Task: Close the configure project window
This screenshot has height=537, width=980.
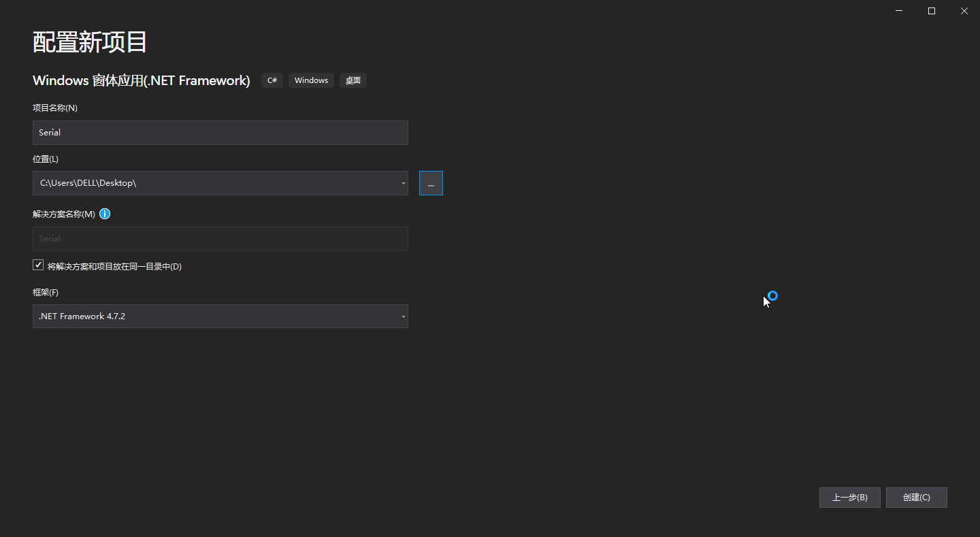Action: tap(964, 11)
